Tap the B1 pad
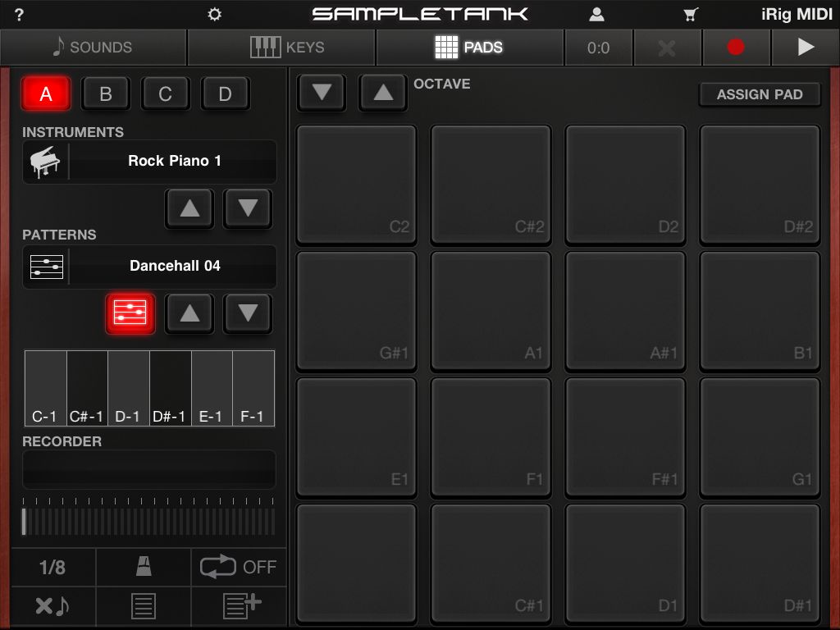840x630 pixels. coord(760,311)
